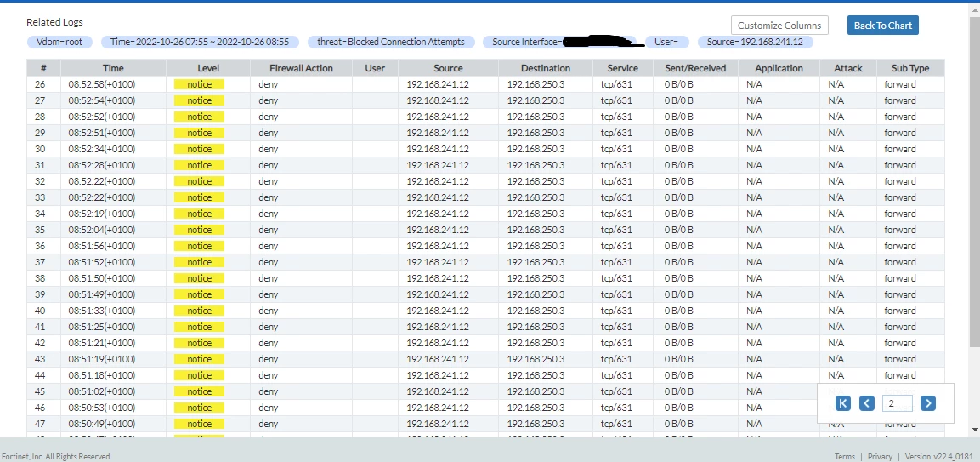Screen dimensions: 980x462
Task: Click the Source=192.168.241.12 filter tag
Action: pos(755,42)
